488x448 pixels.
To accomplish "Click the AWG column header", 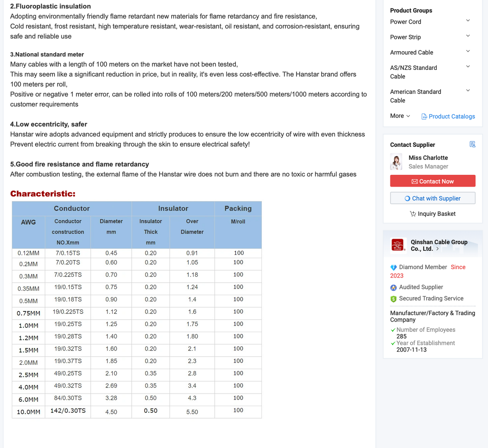I will 28,222.
